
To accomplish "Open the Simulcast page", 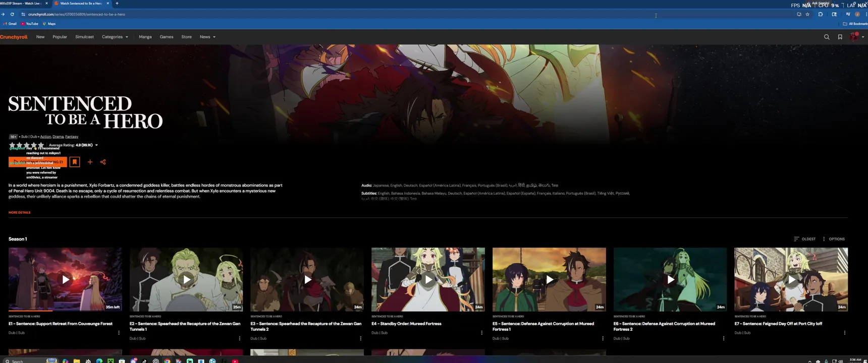I will (84, 37).
